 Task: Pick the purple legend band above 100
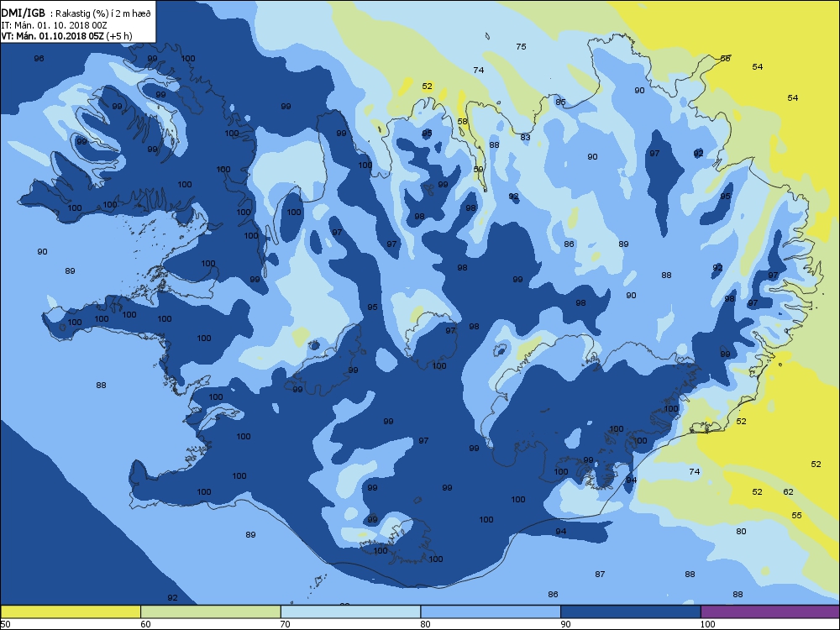point(770,612)
